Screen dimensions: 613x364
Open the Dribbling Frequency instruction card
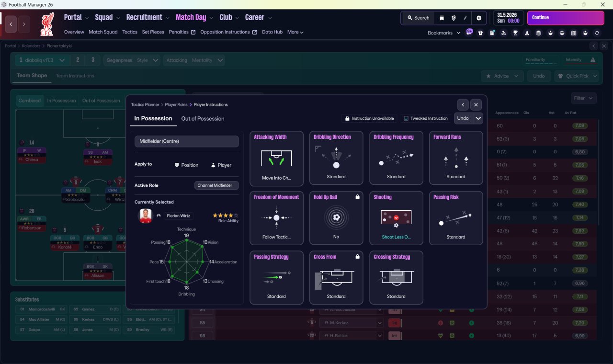[x=396, y=158]
